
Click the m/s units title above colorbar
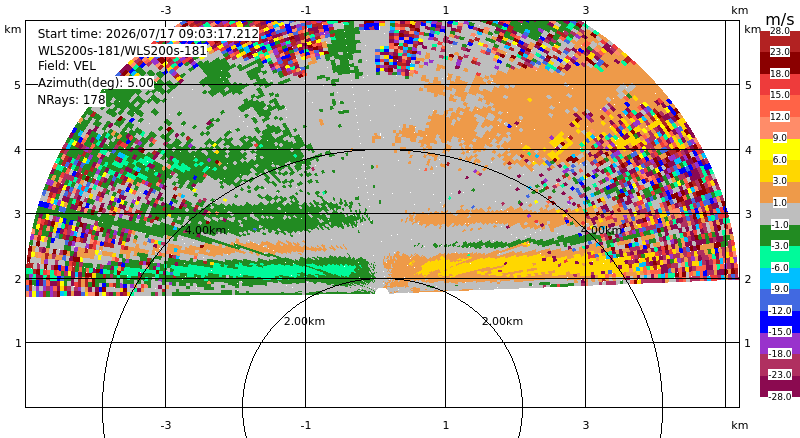[780, 19]
